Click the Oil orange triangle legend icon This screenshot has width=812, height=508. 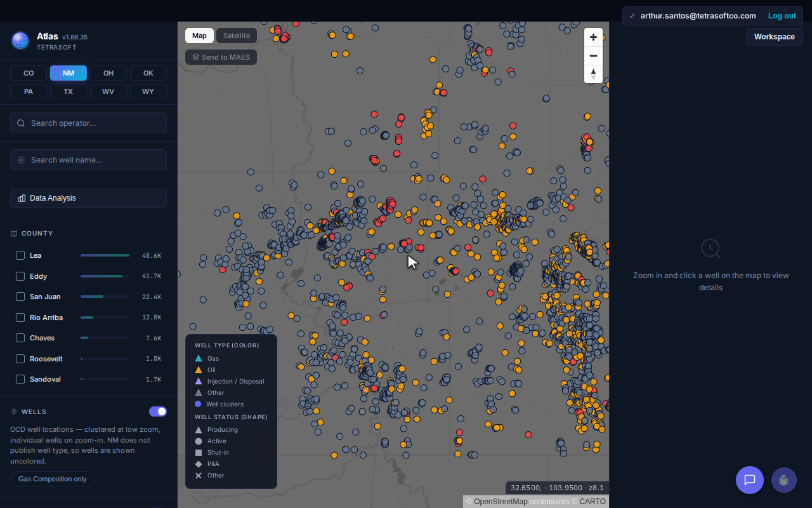[199, 370]
